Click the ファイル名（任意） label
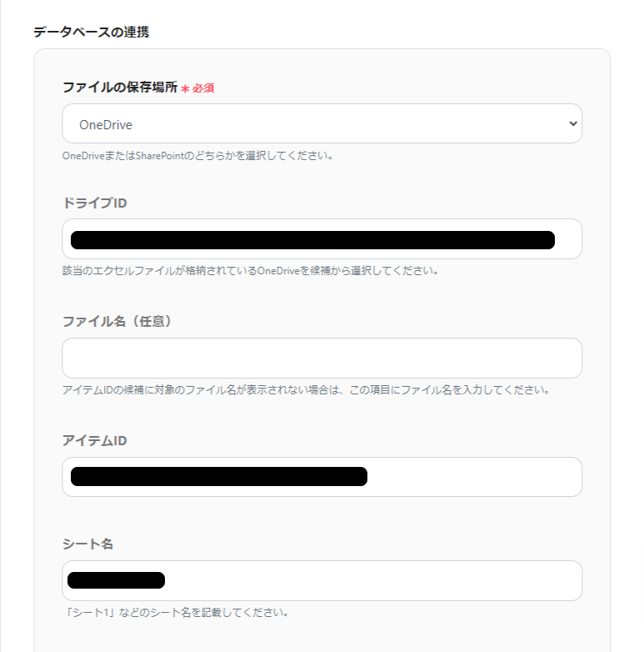 117,321
